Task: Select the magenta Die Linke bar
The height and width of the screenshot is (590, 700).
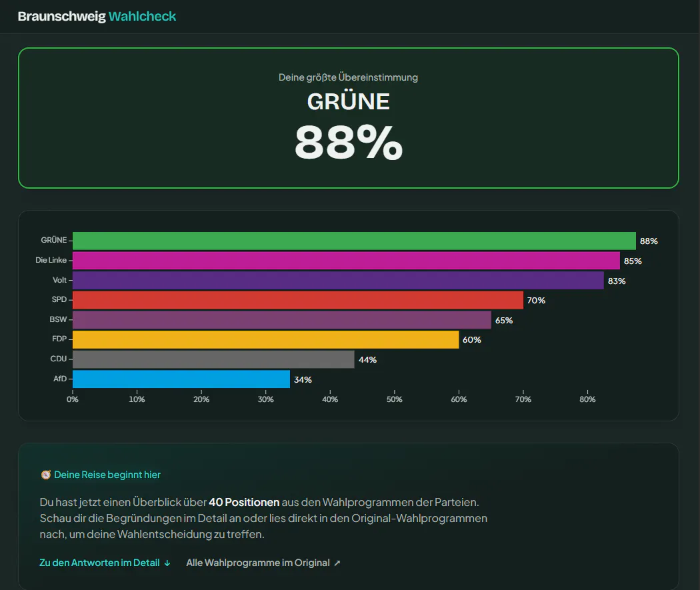Action: 346,261
